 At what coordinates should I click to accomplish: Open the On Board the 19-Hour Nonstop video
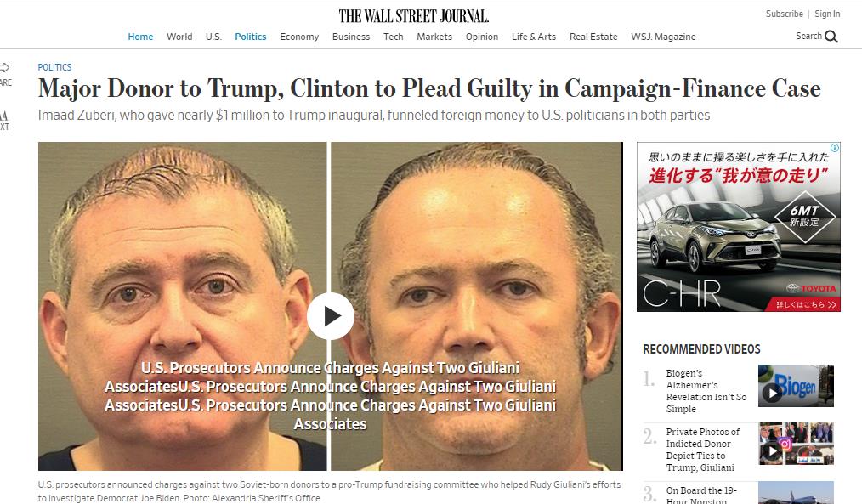tap(701, 494)
